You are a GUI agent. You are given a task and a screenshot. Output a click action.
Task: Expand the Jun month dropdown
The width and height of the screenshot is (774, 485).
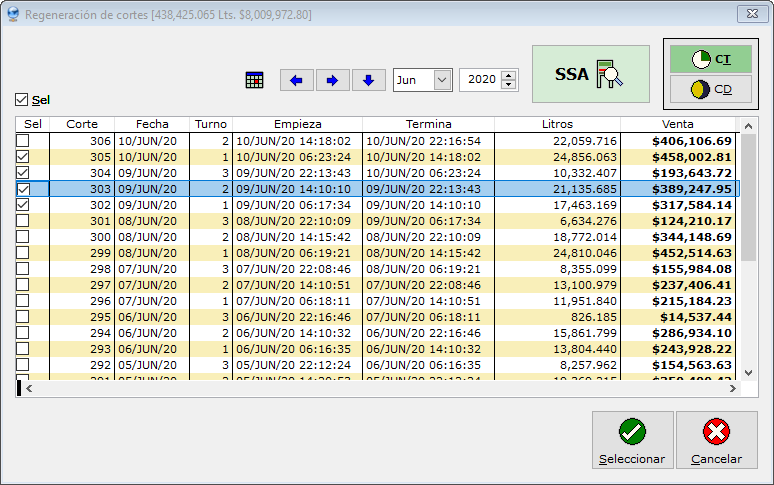coord(442,80)
